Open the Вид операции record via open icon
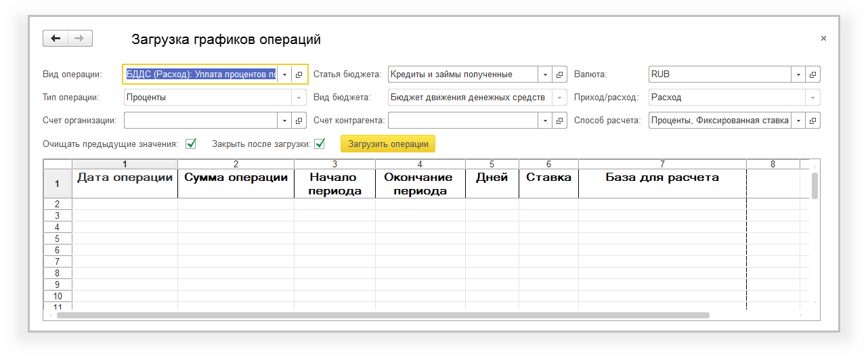The height and width of the screenshot is (359, 868). click(x=299, y=75)
